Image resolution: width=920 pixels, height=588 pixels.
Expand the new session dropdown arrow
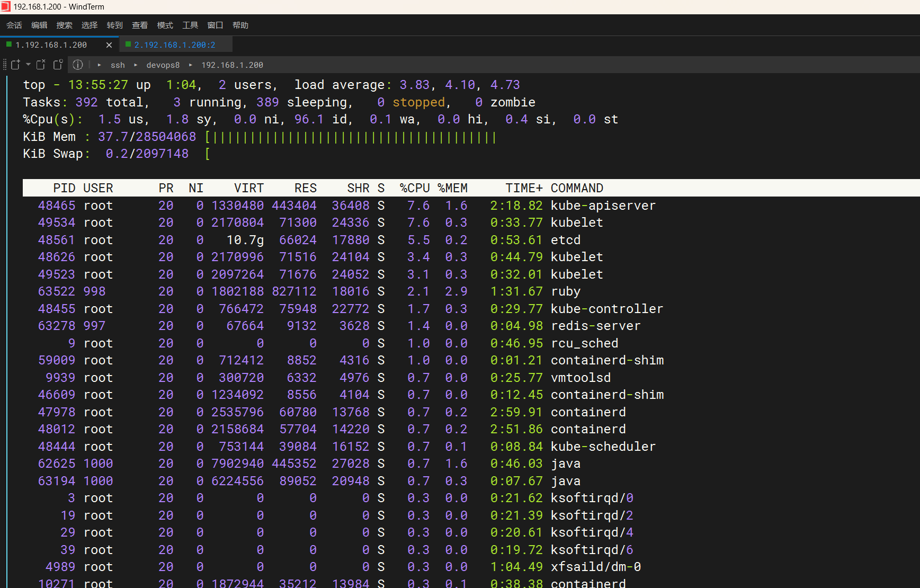coord(28,65)
